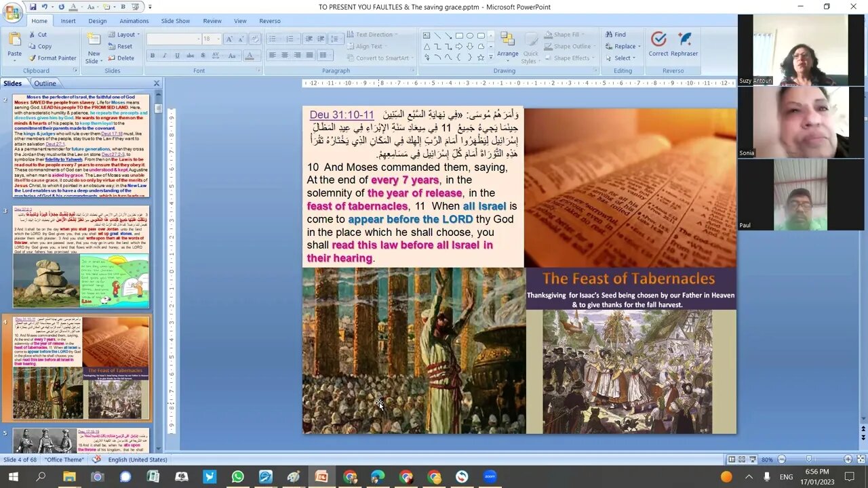The image size is (868, 488).
Task: Toggle text Shadow effect
Action: (x=203, y=56)
